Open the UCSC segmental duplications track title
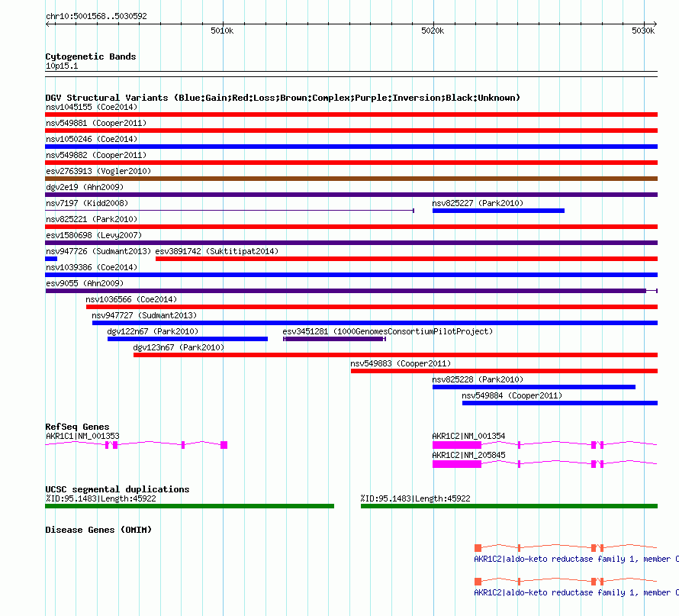The width and height of the screenshot is (679, 616). [117, 489]
